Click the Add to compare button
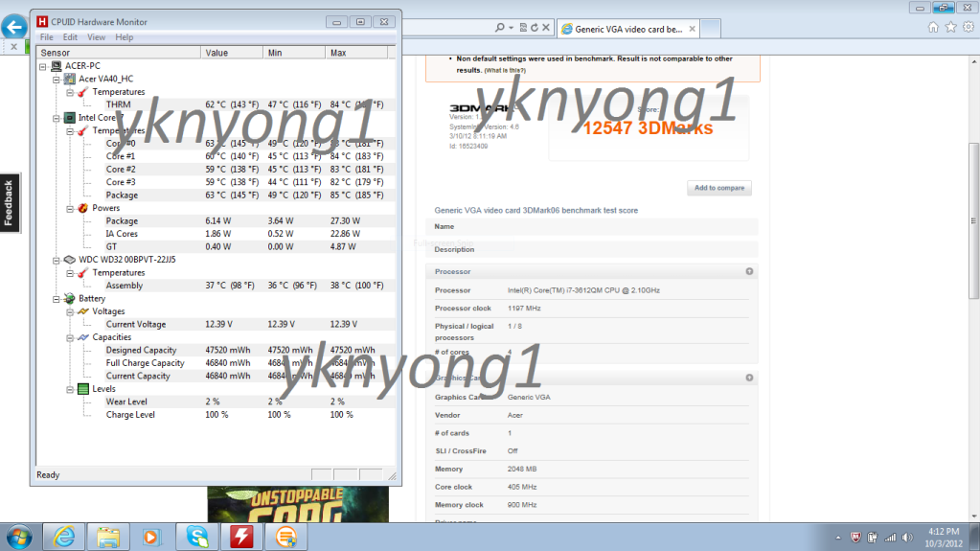This screenshot has width=980, height=551. coord(719,188)
